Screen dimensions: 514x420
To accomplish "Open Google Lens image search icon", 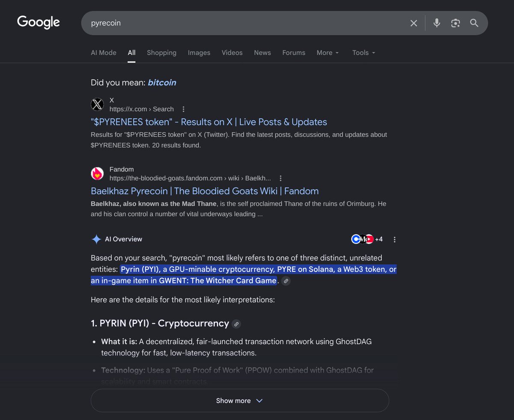I will pyautogui.click(x=455, y=23).
